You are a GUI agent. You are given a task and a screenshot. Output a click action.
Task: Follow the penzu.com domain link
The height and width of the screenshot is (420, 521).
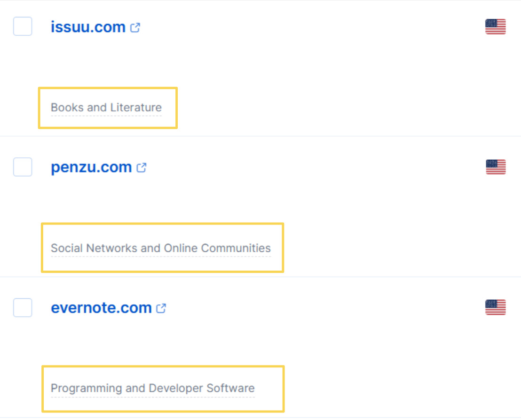(91, 167)
